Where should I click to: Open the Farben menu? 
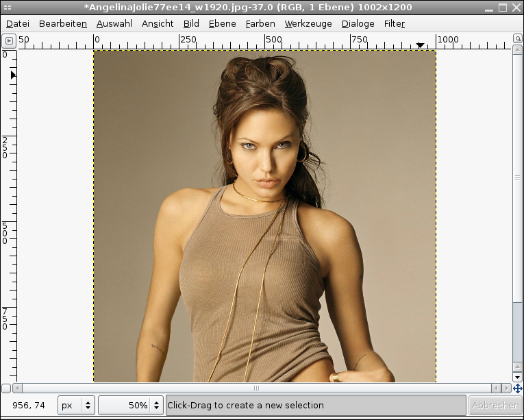point(260,23)
